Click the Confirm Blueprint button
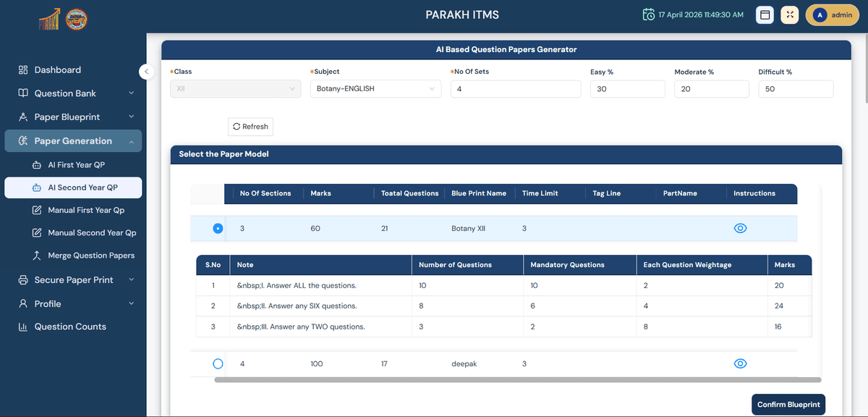 [788, 405]
